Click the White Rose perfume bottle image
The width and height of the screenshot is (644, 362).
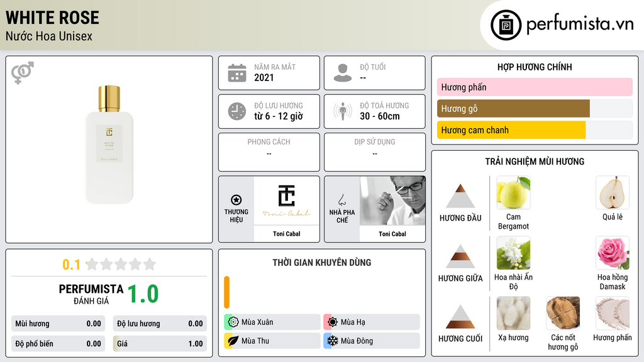pyautogui.click(x=109, y=145)
